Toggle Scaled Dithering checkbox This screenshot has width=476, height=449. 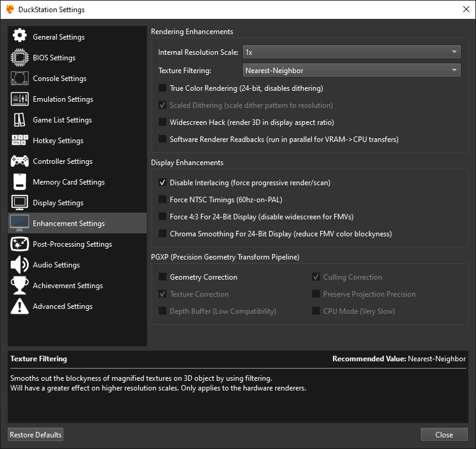click(163, 105)
